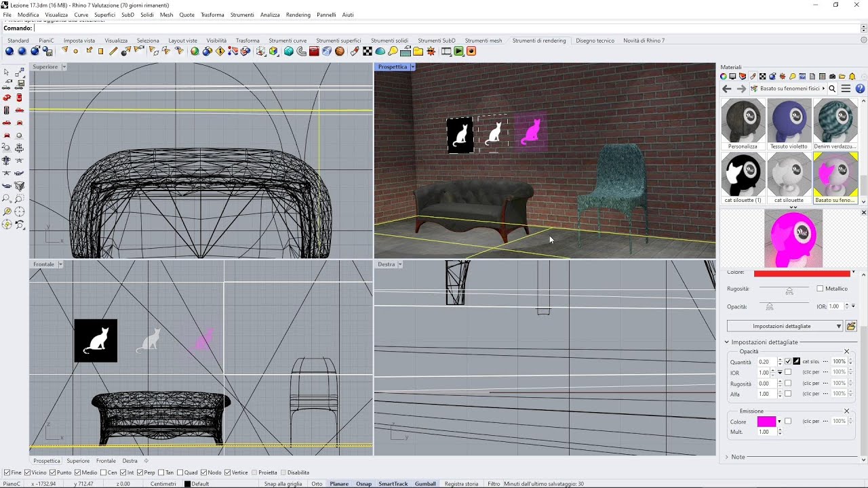
Task: Click the checkered Textures icon in Materiali panel
Action: click(x=762, y=77)
